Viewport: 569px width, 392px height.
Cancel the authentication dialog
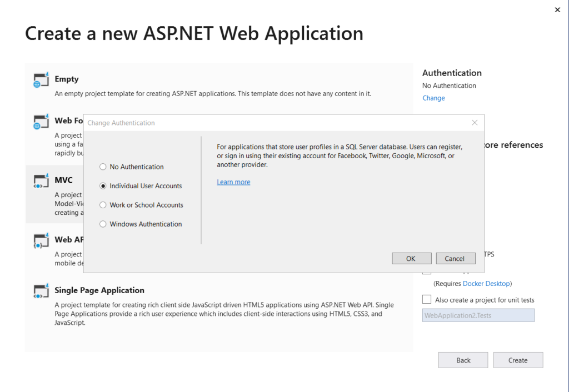point(455,259)
